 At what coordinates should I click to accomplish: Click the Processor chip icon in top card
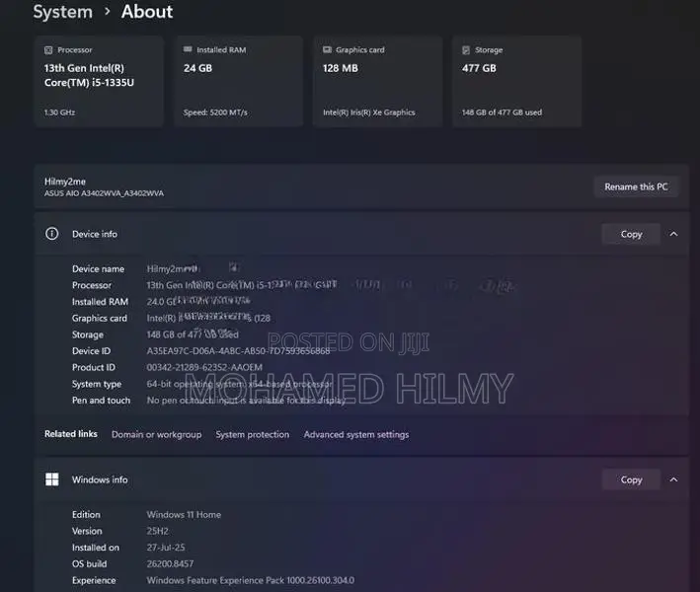(48, 50)
